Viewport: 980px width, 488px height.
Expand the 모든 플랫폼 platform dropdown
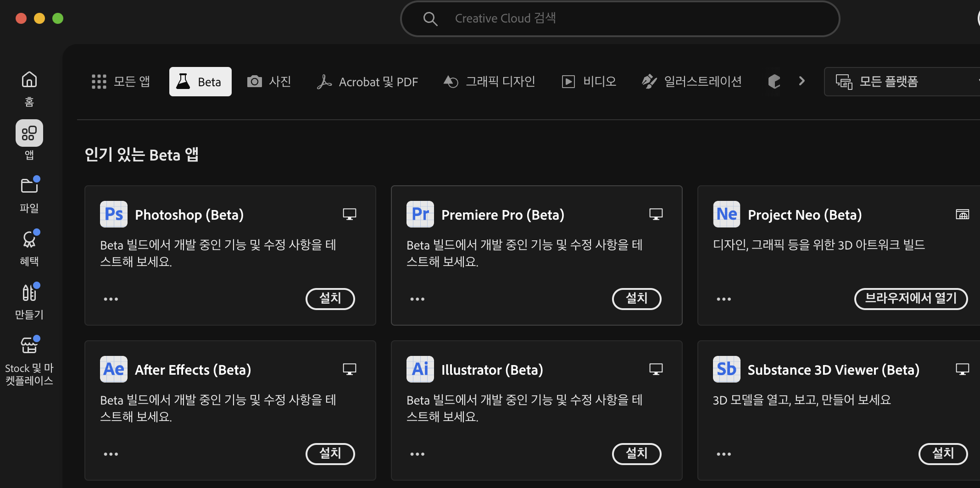click(902, 82)
